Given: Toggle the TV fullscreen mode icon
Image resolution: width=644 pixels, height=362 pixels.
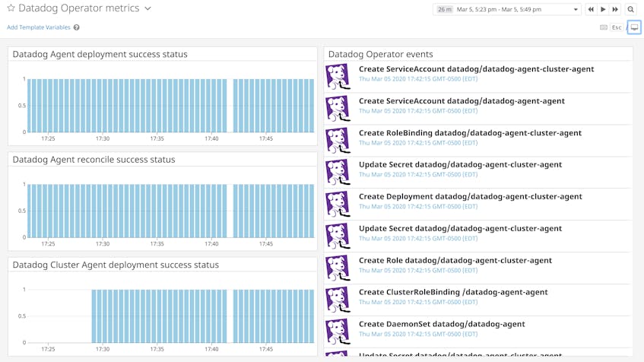Looking at the screenshot, I should click(634, 27).
